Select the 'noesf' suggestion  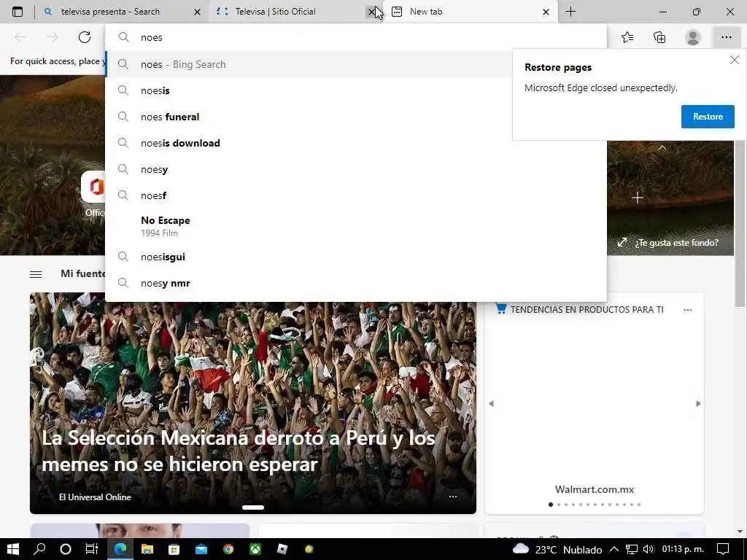coord(356,195)
